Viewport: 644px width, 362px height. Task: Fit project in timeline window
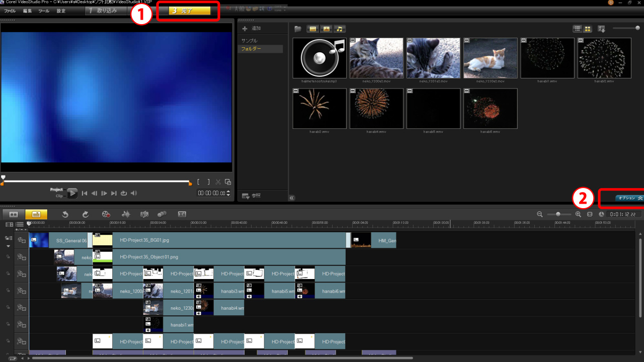[590, 214]
